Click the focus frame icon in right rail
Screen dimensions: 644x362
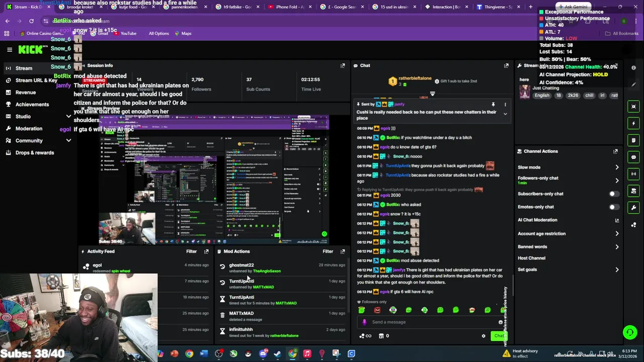click(633, 107)
